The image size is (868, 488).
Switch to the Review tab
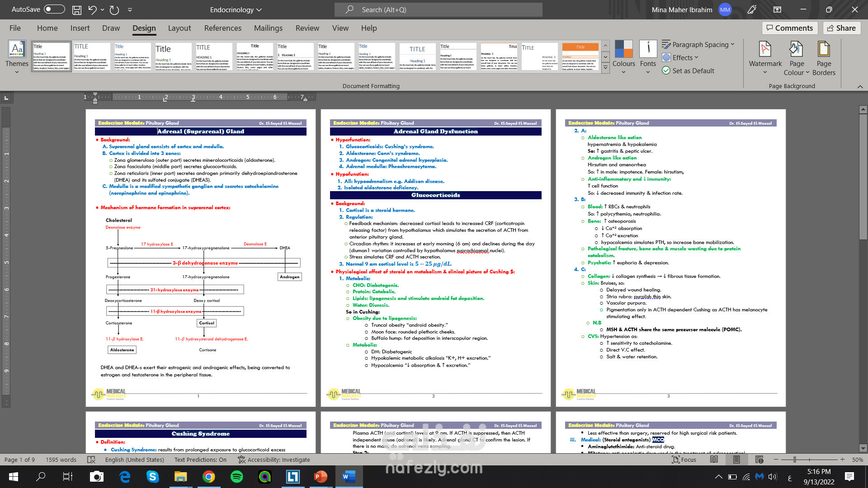click(x=307, y=28)
